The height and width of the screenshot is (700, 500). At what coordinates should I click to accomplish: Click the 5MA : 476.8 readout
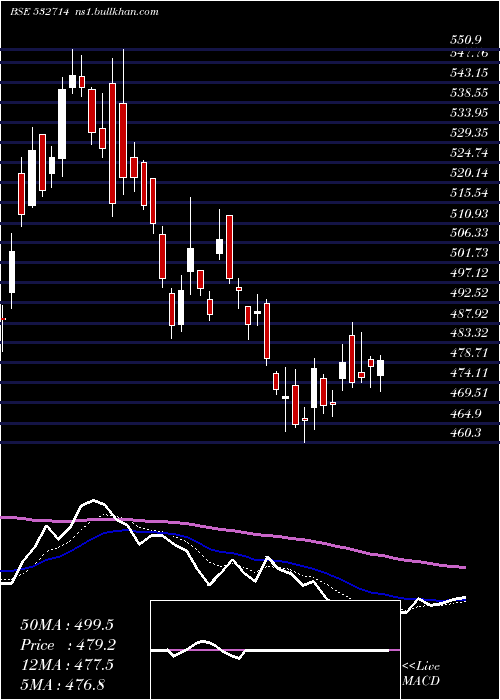pyautogui.click(x=63, y=684)
